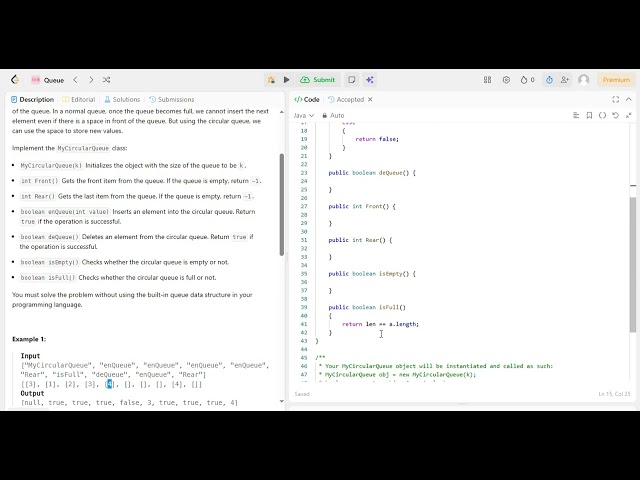The image size is (640, 480).
Task: Go to next problem using right chevron
Action: tap(90, 80)
